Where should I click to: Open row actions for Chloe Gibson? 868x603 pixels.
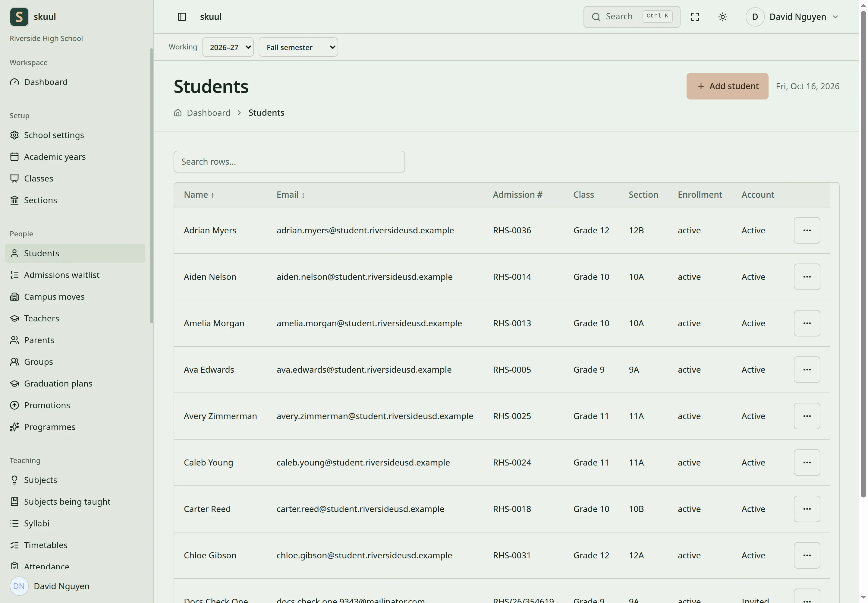(x=807, y=555)
